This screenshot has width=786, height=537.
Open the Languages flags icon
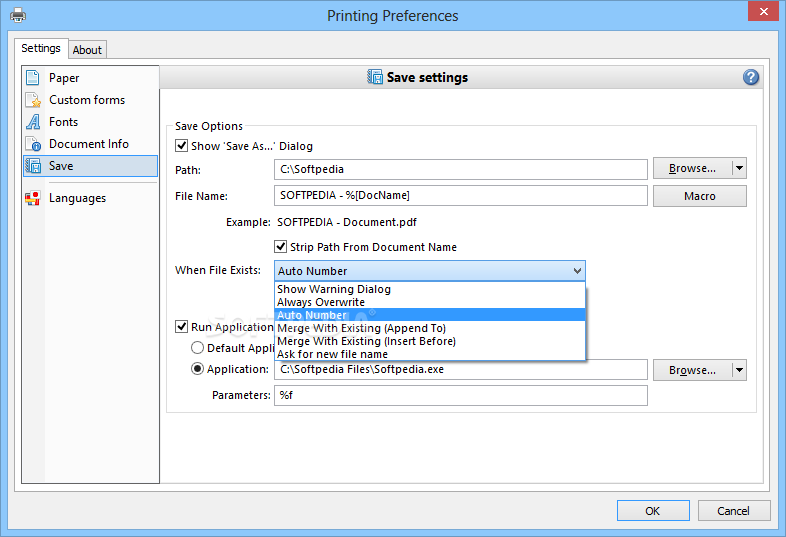[33, 198]
